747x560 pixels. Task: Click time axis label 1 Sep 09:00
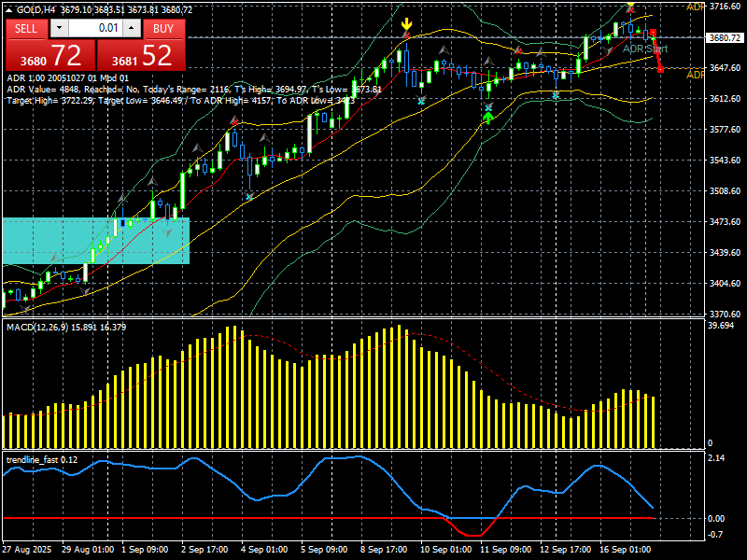click(x=145, y=550)
